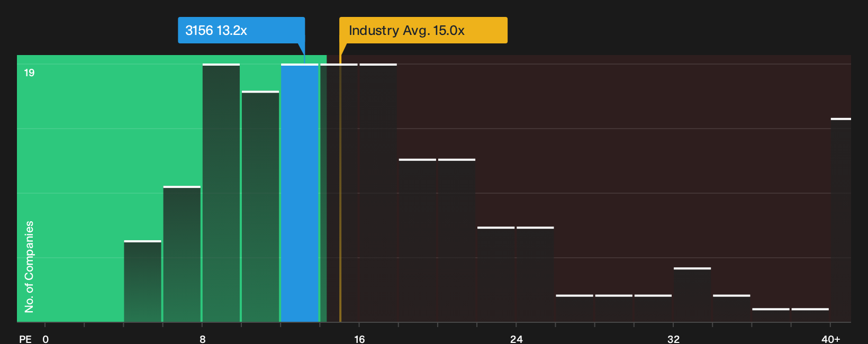Click the blue 3156 13.2x label
The image size is (868, 344).
[x=241, y=30]
